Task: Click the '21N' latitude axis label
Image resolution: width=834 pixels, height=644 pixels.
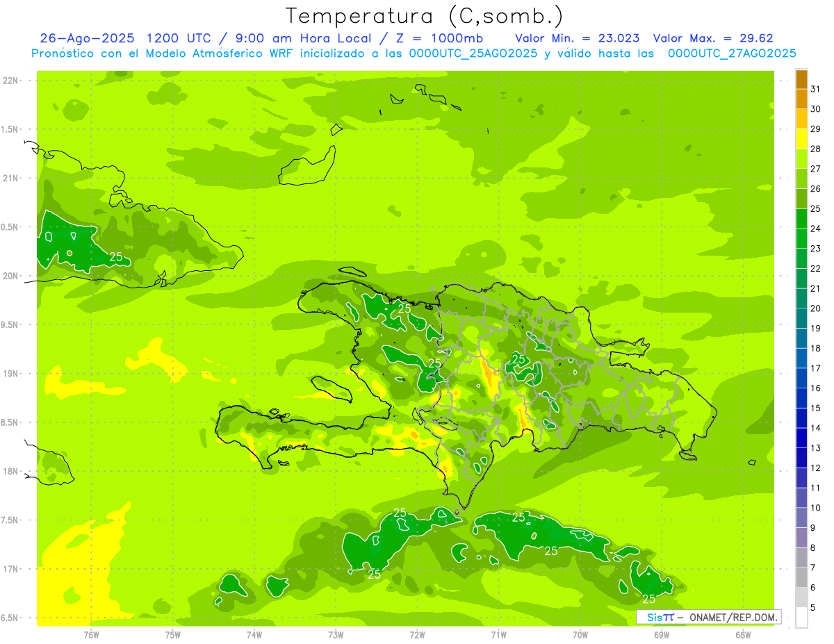Action: [11, 179]
